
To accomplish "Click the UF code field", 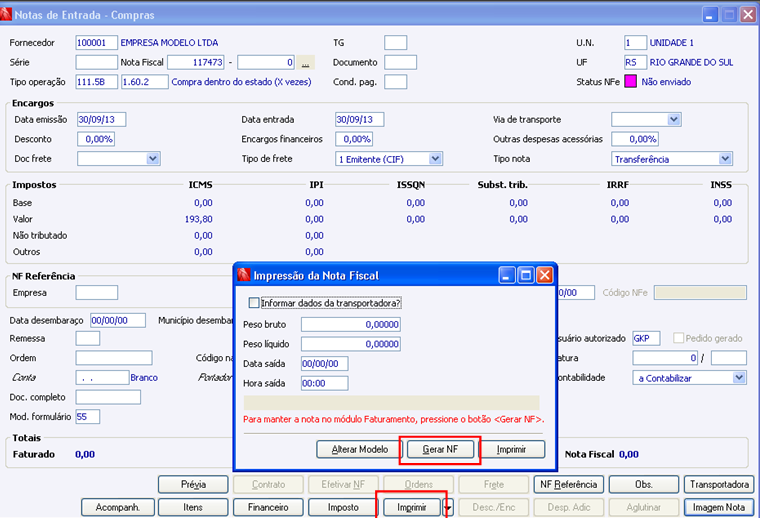I will [635, 62].
